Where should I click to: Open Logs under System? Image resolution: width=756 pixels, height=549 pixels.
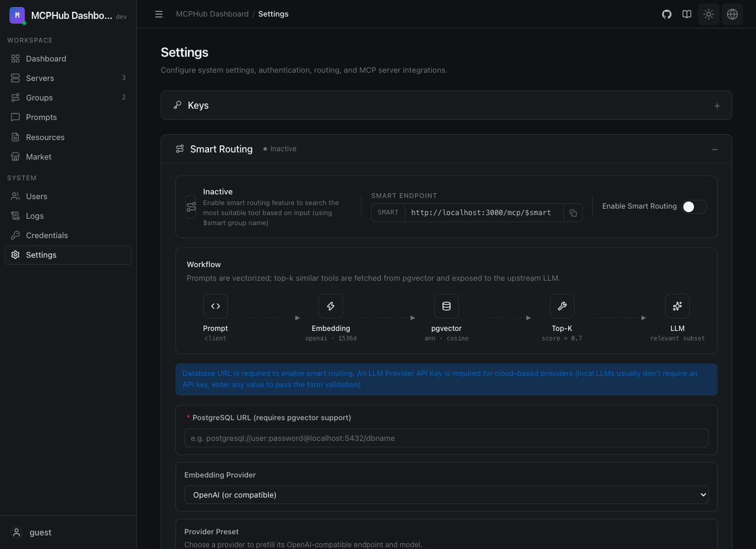(68, 216)
